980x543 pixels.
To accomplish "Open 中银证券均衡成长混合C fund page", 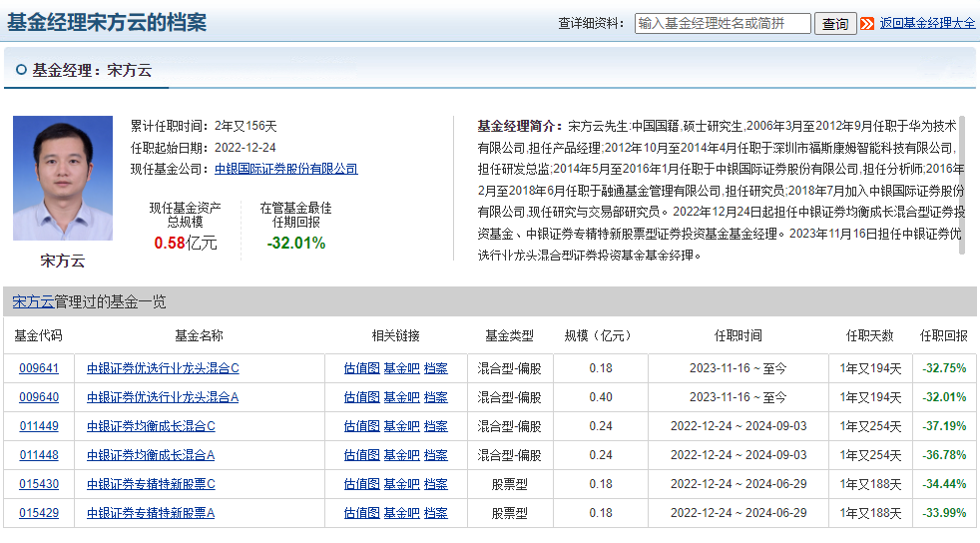I will pos(151,426).
